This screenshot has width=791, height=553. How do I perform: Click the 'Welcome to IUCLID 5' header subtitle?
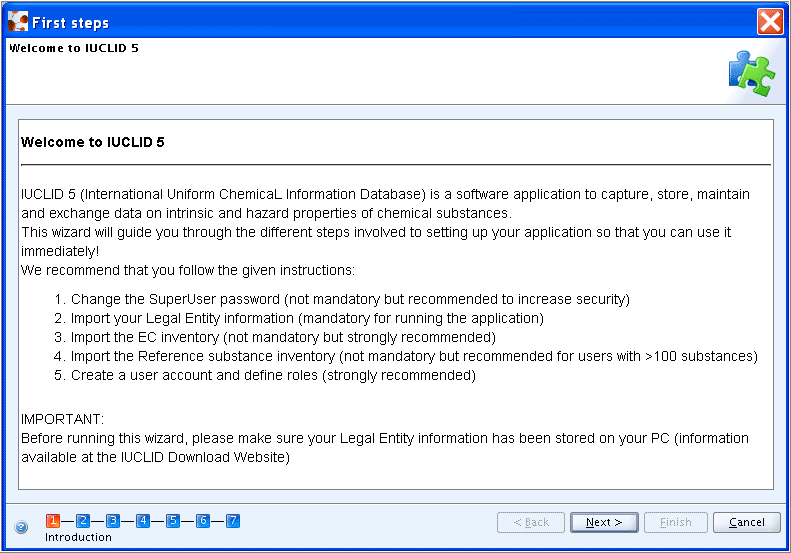(74, 48)
